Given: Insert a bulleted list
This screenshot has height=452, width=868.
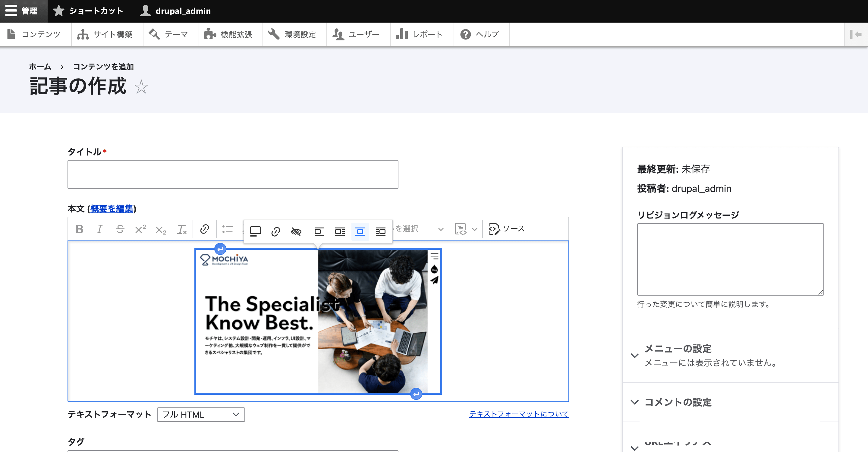Looking at the screenshot, I should click(x=228, y=229).
